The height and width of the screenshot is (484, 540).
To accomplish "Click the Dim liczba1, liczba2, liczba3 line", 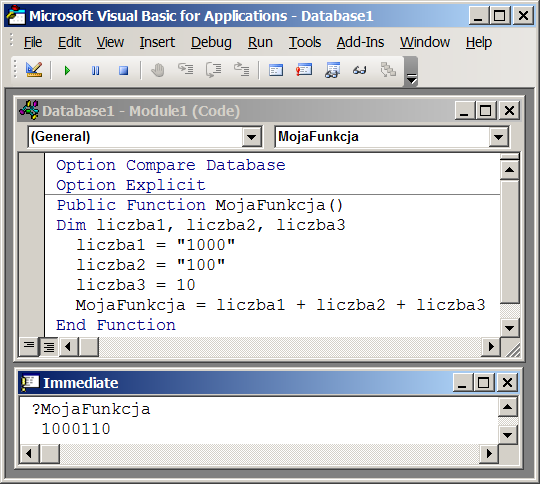I will 200,225.
